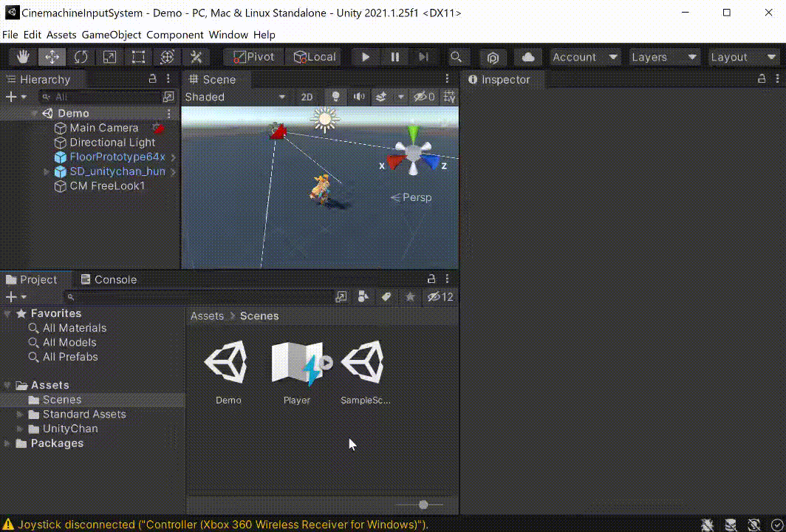The image size is (786, 532).
Task: Click the Play button
Action: (366, 57)
